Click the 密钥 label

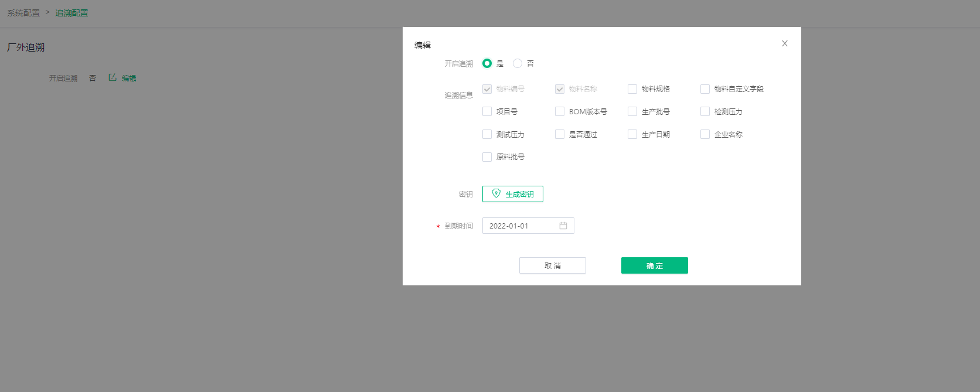click(x=465, y=194)
